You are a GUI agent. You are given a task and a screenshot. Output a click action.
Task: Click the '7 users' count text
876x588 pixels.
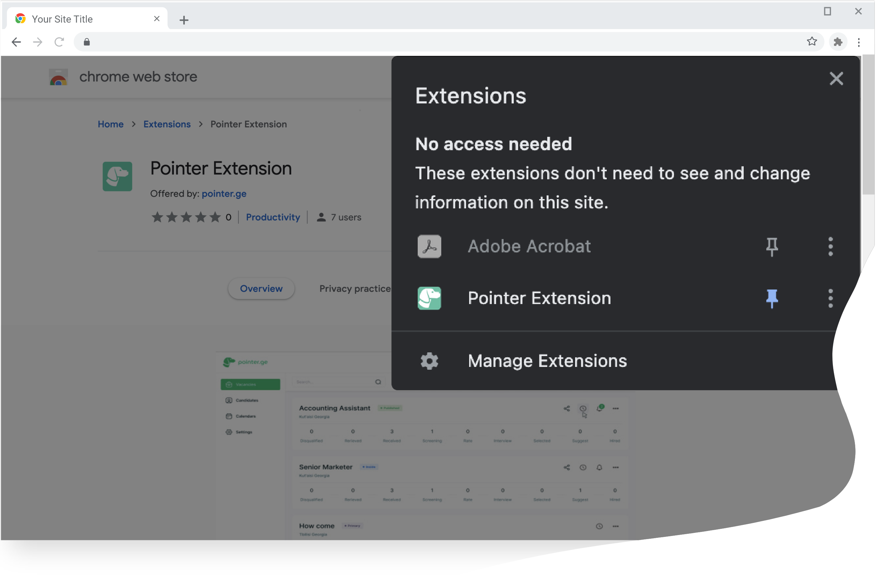coord(346,217)
